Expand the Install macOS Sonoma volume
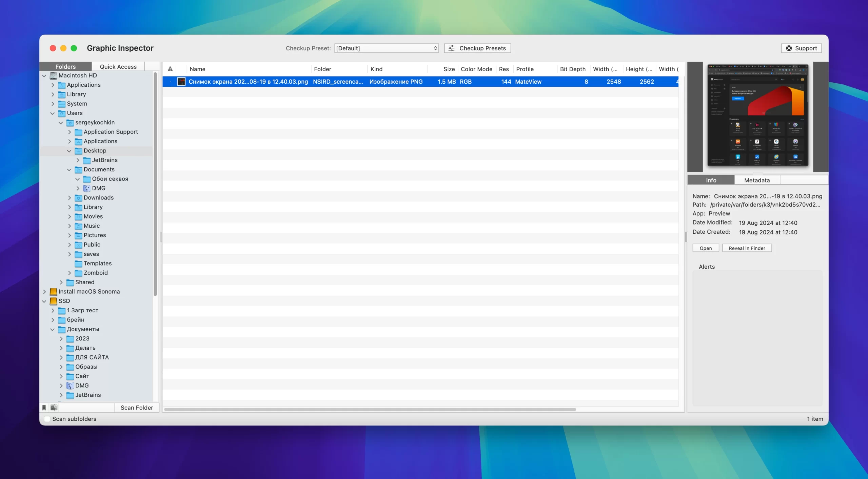The width and height of the screenshot is (868, 479). (44, 291)
